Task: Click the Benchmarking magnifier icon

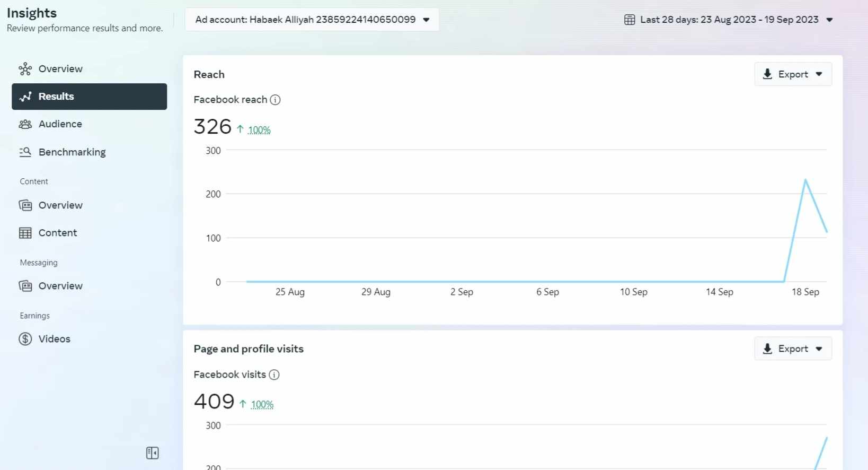Action: [x=25, y=152]
